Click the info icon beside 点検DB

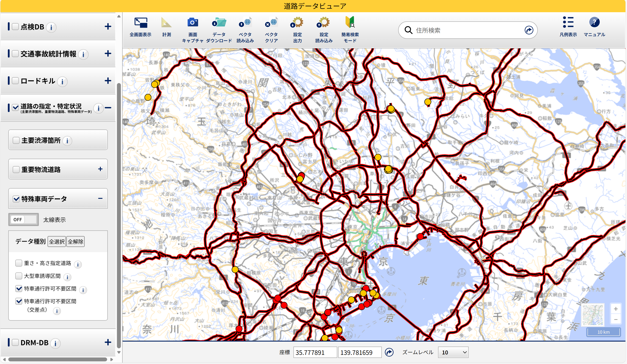pos(51,27)
